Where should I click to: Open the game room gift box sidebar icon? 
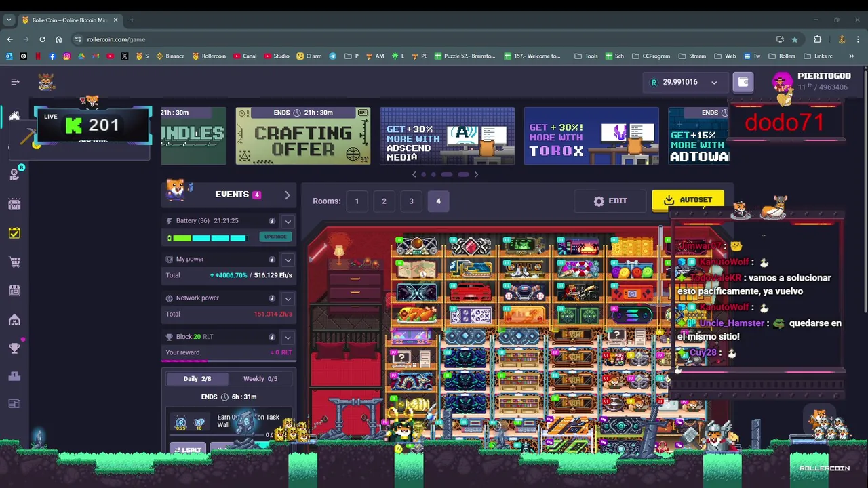pyautogui.click(x=14, y=204)
